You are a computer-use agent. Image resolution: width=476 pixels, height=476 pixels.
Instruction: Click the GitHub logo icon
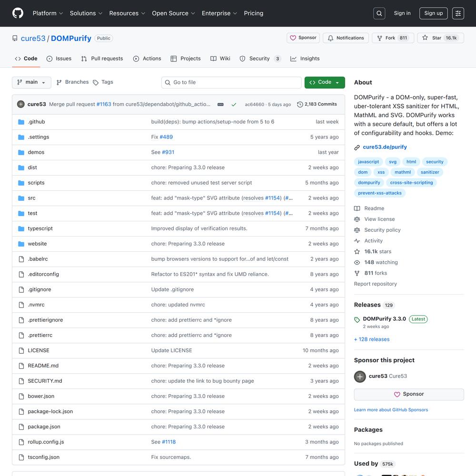click(x=18, y=13)
